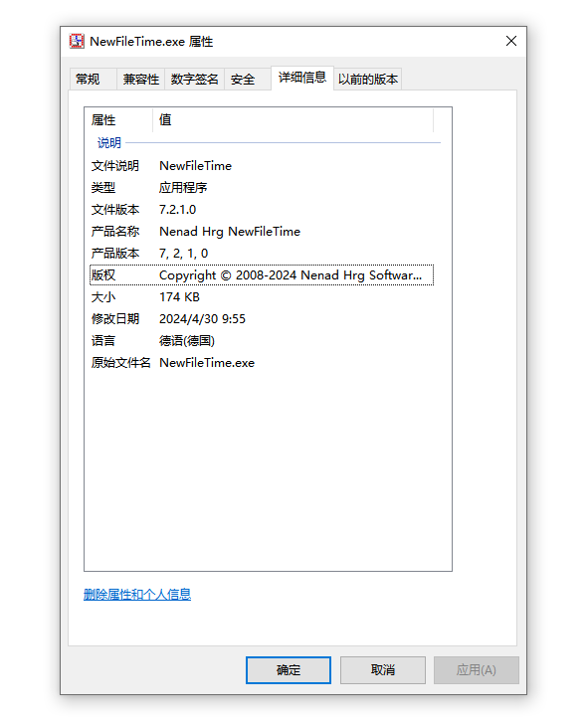This screenshot has width=588, height=721.
Task: Click the 应用程序 value
Action: (x=183, y=188)
